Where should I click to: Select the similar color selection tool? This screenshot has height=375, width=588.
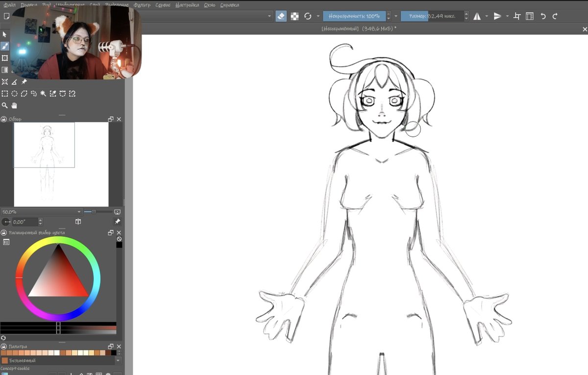[53, 94]
